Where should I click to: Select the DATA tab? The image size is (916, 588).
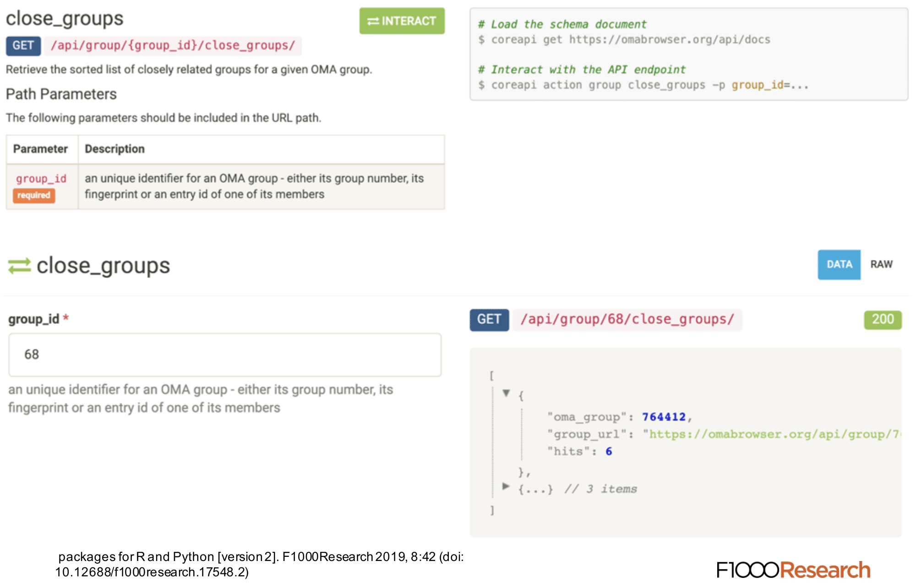(839, 264)
